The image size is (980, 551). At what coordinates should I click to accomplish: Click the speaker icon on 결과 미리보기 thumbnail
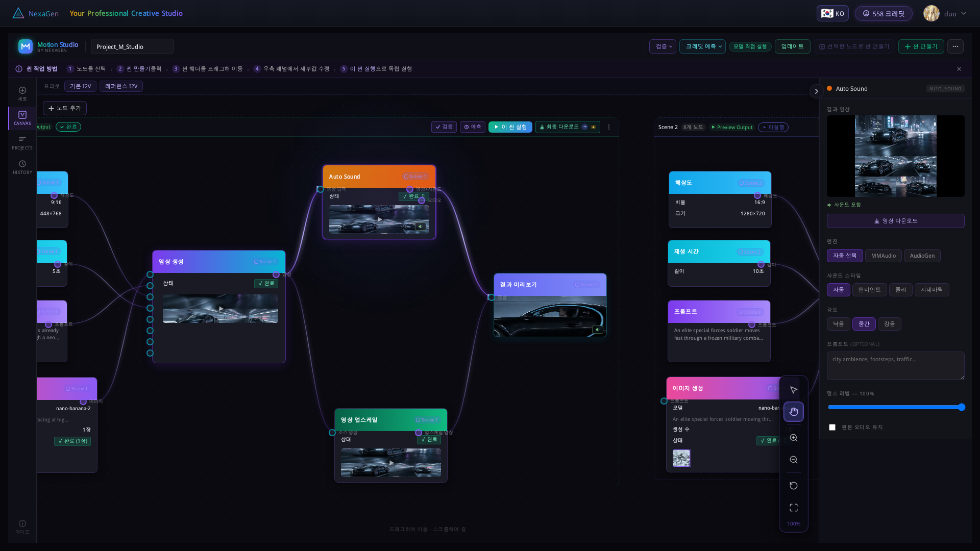598,330
